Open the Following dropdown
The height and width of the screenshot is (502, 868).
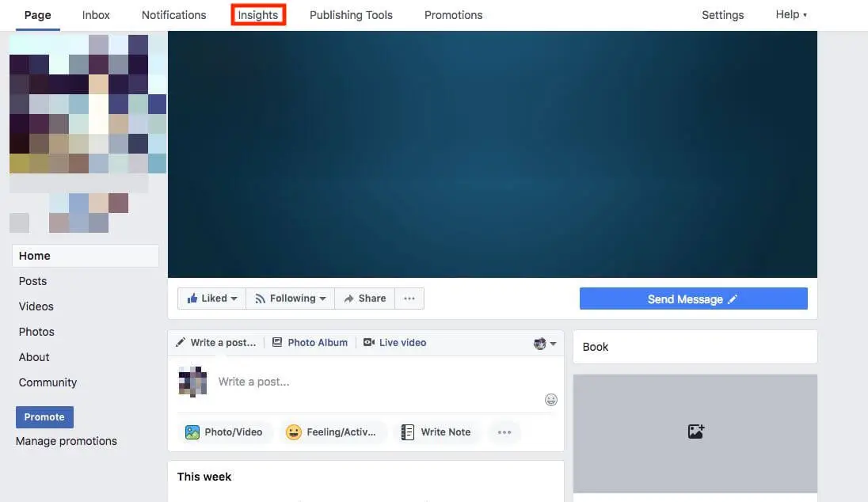click(290, 299)
